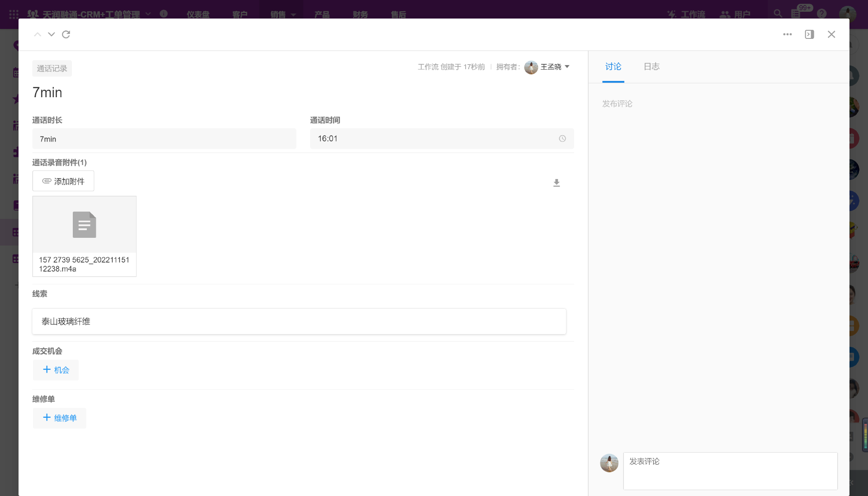Image resolution: width=868 pixels, height=496 pixels.
Task: Add a new 机会 opportunity
Action: pyautogui.click(x=56, y=370)
